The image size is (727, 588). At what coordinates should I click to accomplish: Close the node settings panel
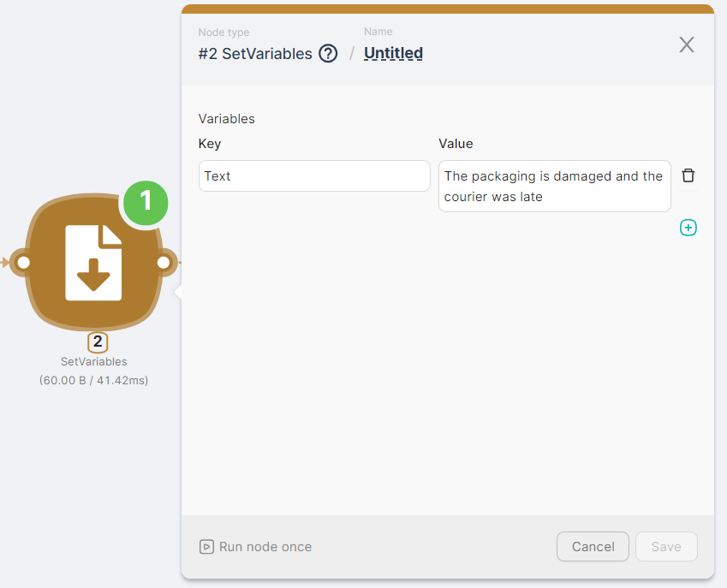click(686, 45)
